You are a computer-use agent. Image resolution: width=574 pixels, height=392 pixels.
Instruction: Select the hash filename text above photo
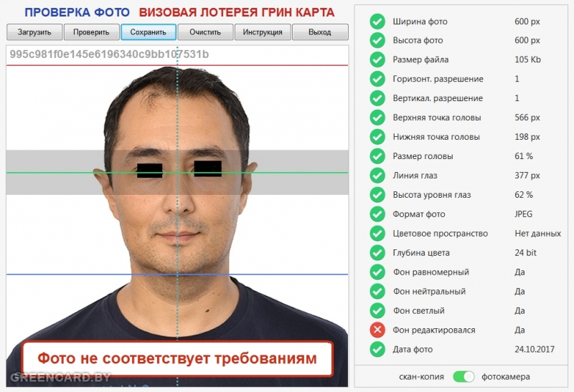tap(109, 54)
